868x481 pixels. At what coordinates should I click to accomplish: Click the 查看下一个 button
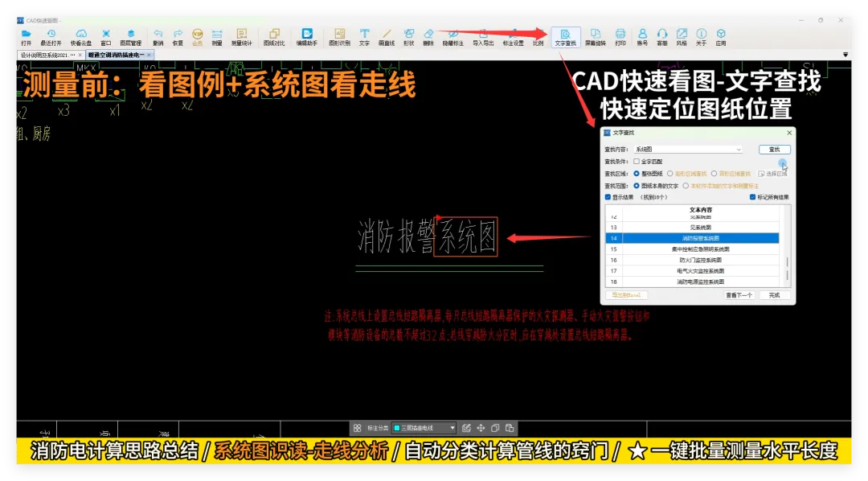[x=739, y=295]
